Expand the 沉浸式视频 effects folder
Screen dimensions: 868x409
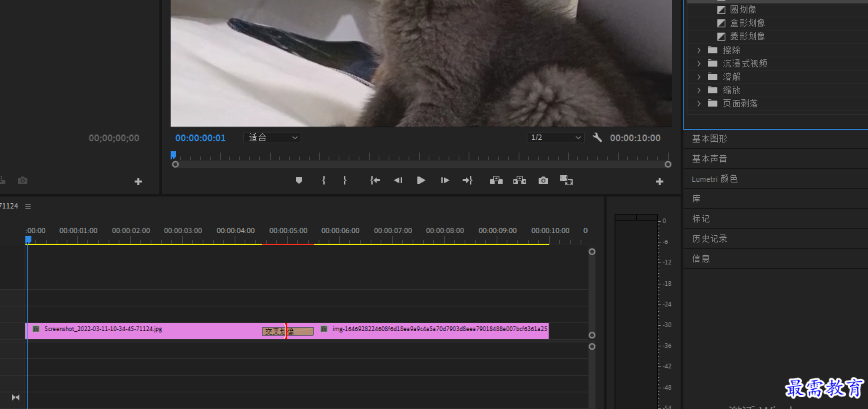(699, 63)
